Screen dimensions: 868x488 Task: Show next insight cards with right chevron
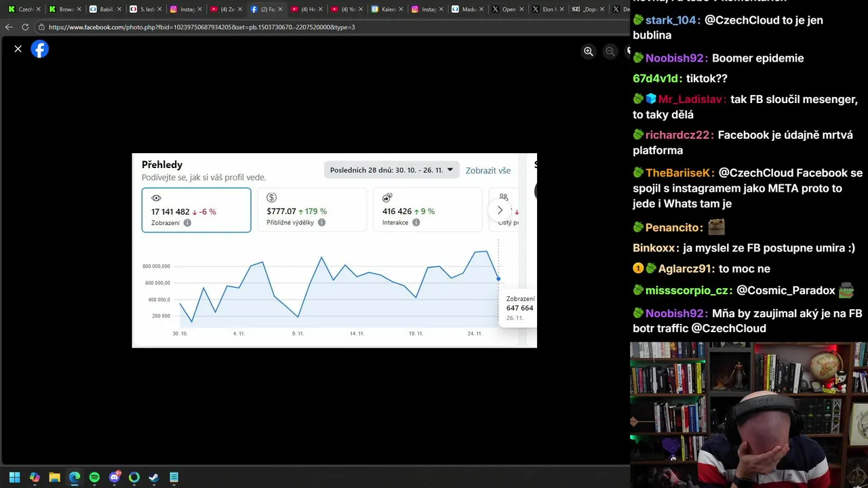click(500, 210)
